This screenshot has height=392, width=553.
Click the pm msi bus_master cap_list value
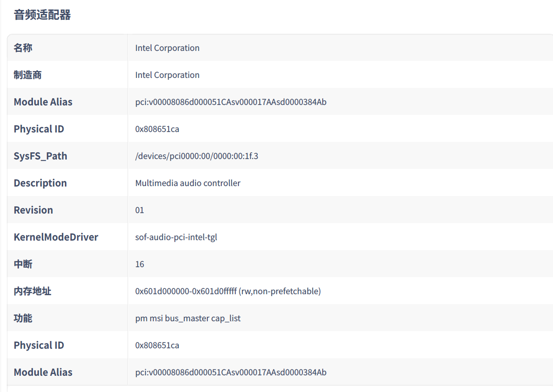coord(187,318)
